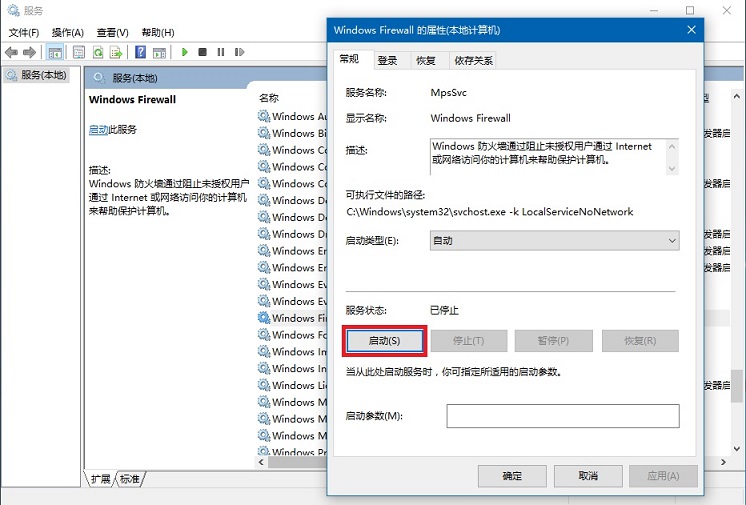Open the 启动类型 startup type dropdown
Viewport: 746px width, 505px height.
(554, 241)
